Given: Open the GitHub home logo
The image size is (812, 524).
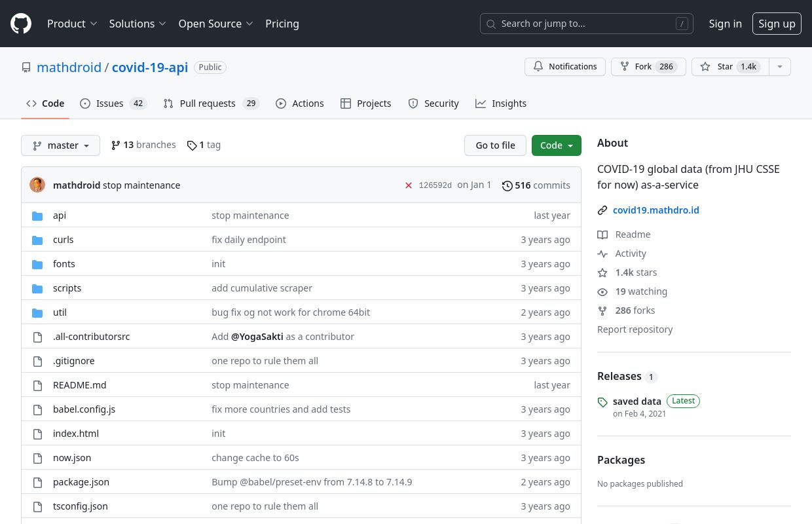Looking at the screenshot, I should tap(21, 24).
